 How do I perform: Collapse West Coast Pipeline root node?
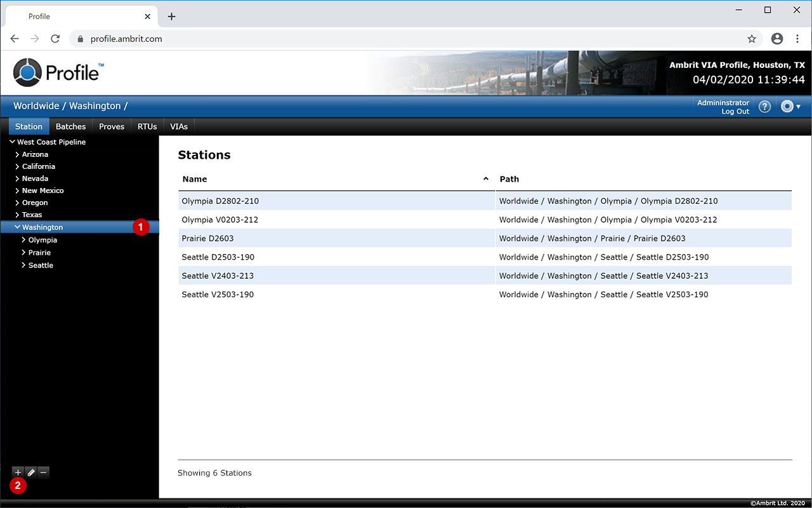13,142
